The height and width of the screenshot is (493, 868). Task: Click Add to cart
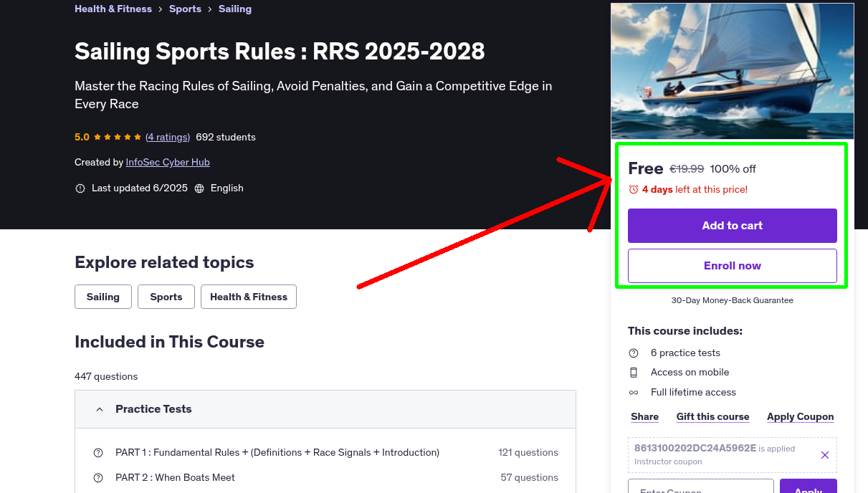click(732, 225)
